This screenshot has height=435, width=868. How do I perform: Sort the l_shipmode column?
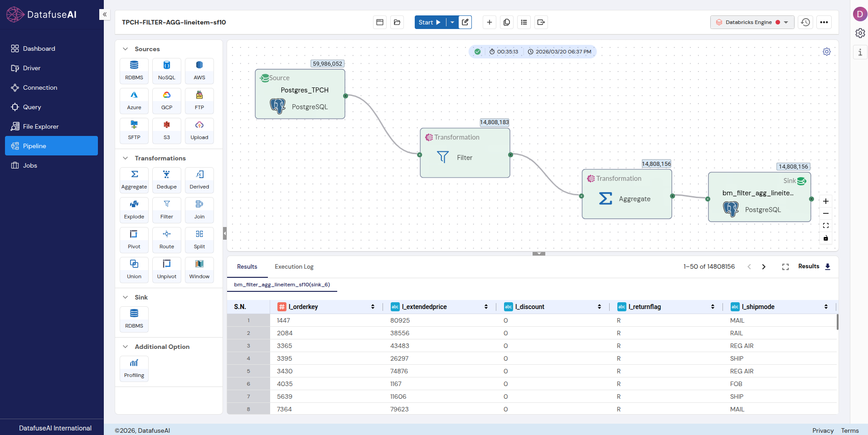click(x=826, y=307)
